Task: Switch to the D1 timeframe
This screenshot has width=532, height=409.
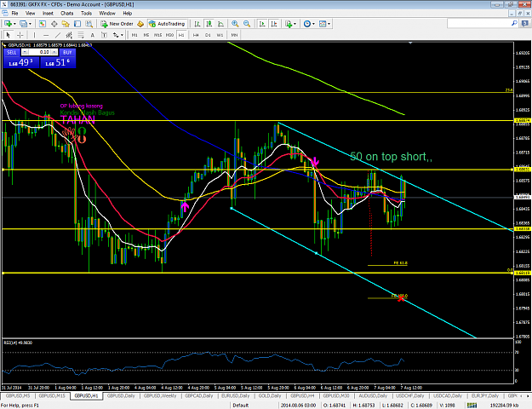Action: (208, 35)
